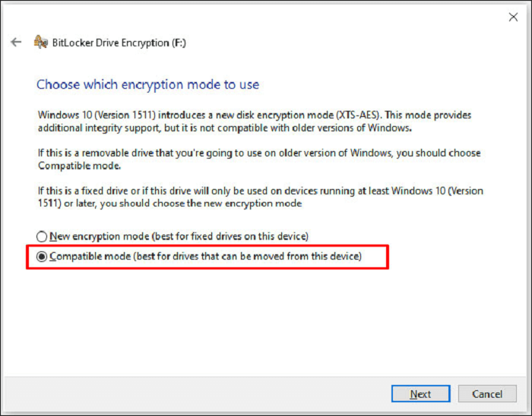Click the blank white area below the options
Viewport: 532px width, 416px height.
pyautogui.click(x=264, y=322)
